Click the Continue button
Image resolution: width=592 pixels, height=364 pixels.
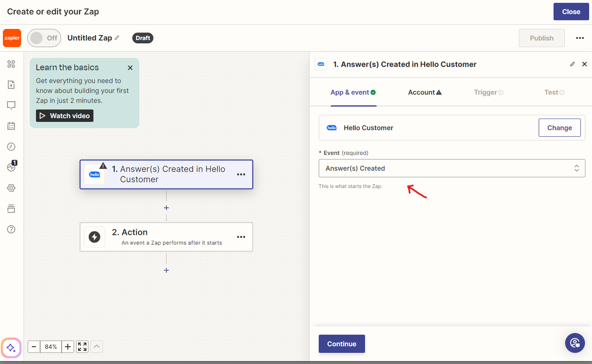click(x=341, y=344)
